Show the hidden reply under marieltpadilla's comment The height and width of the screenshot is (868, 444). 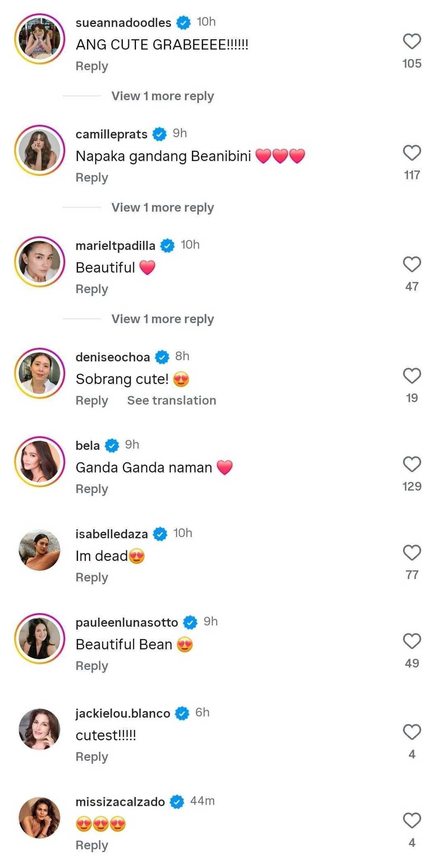(162, 318)
